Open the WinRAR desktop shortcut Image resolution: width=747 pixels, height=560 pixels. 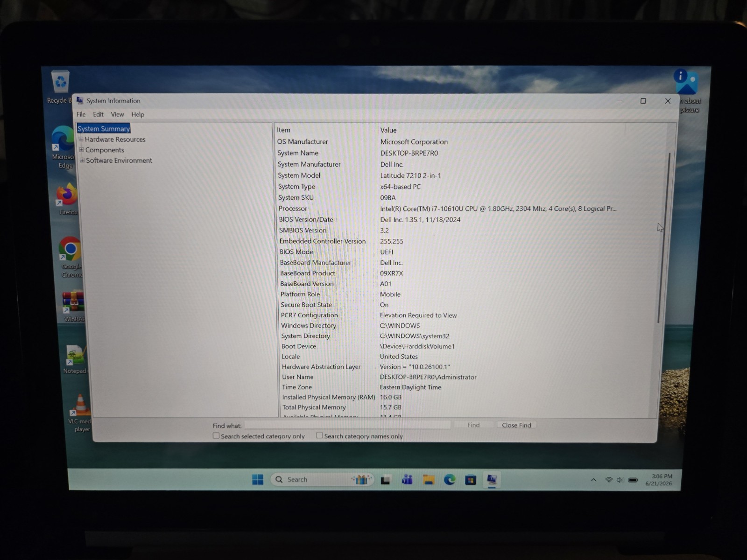point(73,306)
